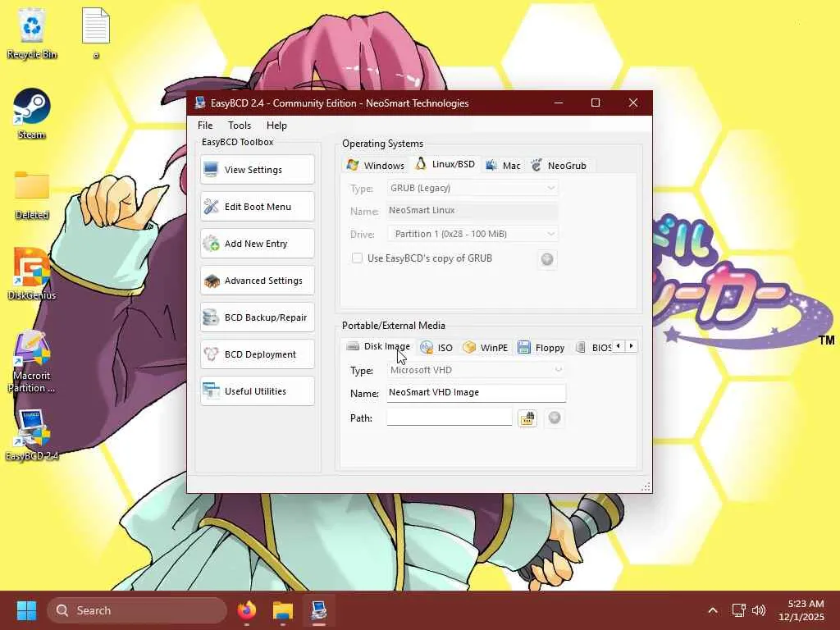Image resolution: width=840 pixels, height=630 pixels.
Task: Open the Recycle Bin desktop icon
Action: point(32,33)
